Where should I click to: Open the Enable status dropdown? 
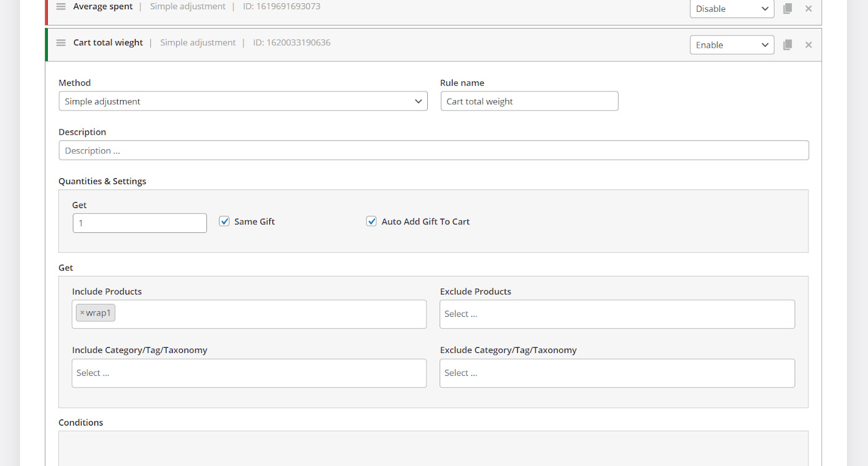(x=731, y=45)
